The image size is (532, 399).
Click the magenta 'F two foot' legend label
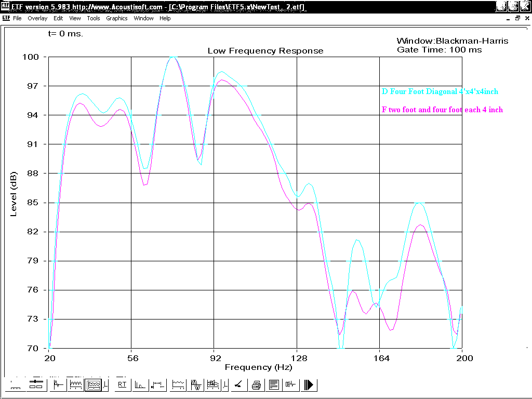click(x=442, y=110)
